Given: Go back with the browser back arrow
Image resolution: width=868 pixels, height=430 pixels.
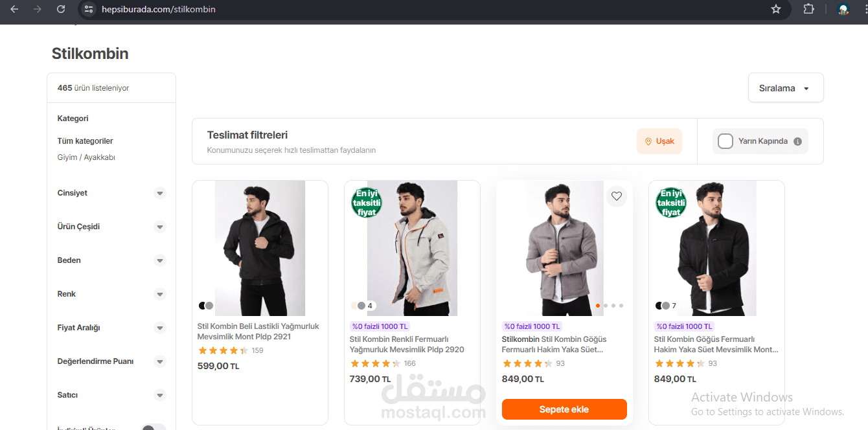Looking at the screenshot, I should pos(14,9).
